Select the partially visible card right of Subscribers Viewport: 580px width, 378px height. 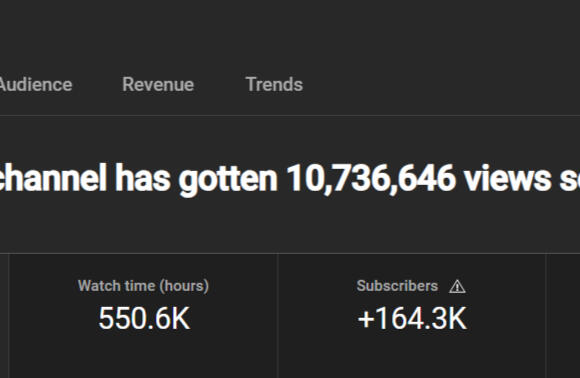tap(563, 316)
